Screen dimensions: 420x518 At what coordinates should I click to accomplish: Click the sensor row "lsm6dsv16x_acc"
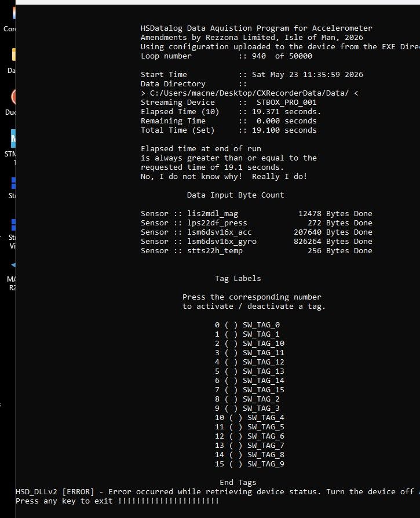click(x=257, y=232)
